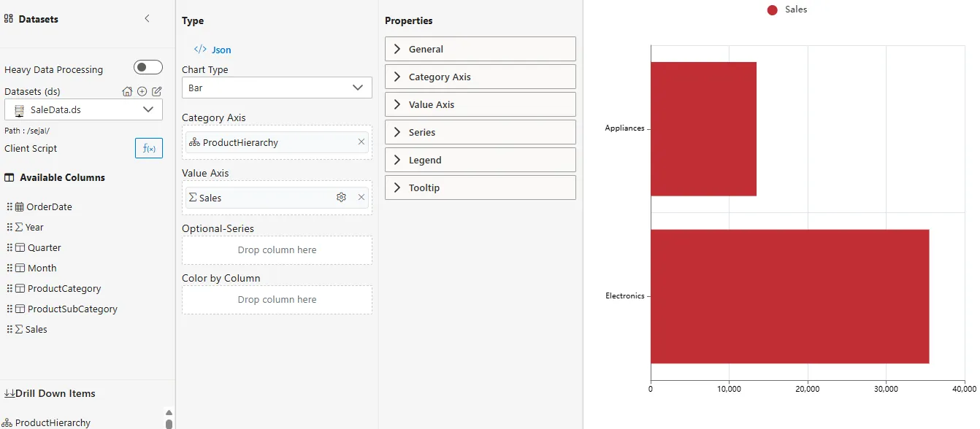
Task: Expand the Category Axis properties section
Action: [x=481, y=77]
